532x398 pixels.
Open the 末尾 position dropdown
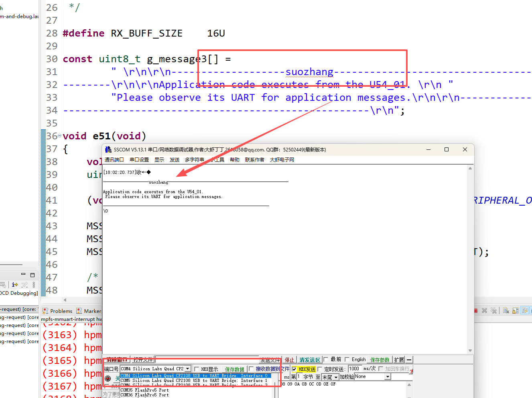[336, 377]
